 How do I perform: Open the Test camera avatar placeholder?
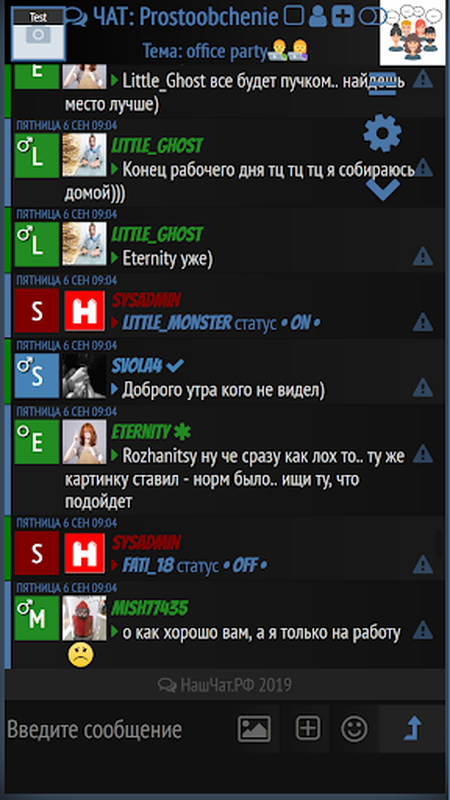pyautogui.click(x=39, y=34)
